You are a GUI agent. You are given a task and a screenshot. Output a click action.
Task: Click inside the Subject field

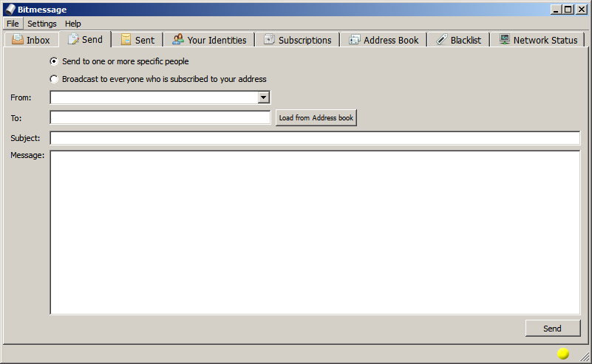coord(315,138)
